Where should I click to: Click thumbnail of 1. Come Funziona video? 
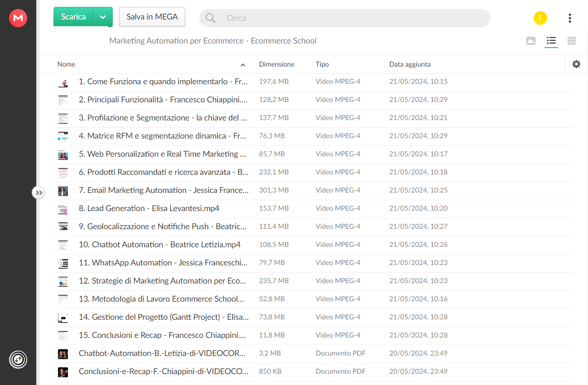[63, 82]
